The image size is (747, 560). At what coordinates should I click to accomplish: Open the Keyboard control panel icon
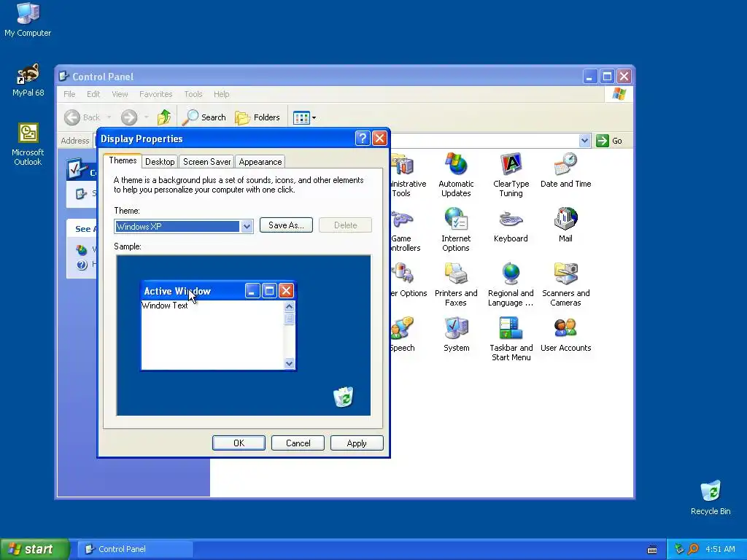tap(511, 225)
